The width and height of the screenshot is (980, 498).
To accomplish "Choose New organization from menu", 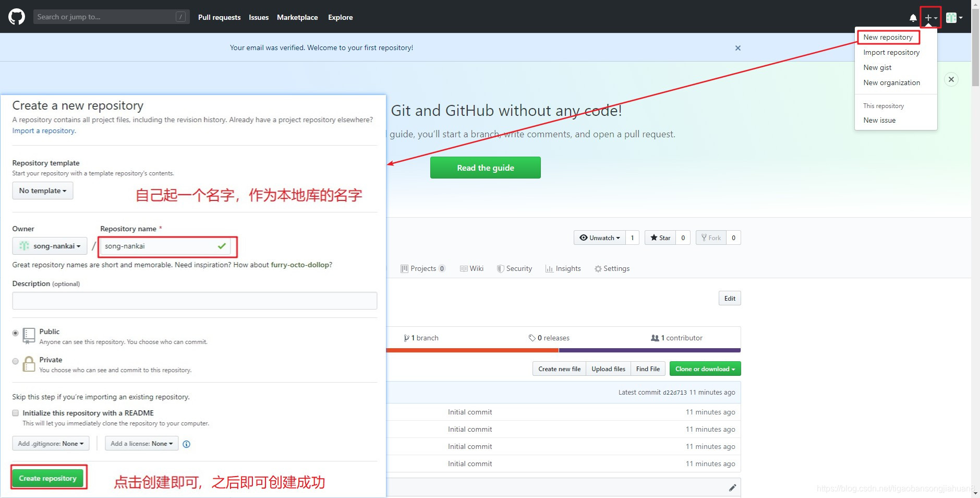I will click(x=891, y=82).
